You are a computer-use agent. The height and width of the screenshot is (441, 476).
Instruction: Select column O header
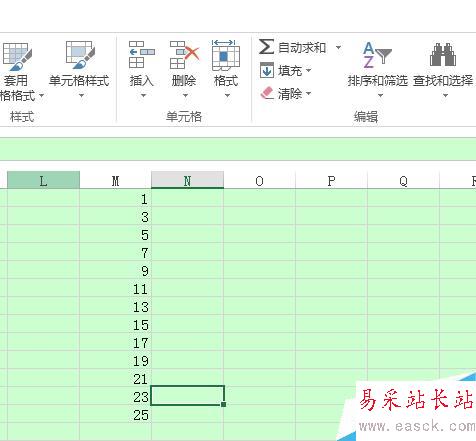(259, 180)
